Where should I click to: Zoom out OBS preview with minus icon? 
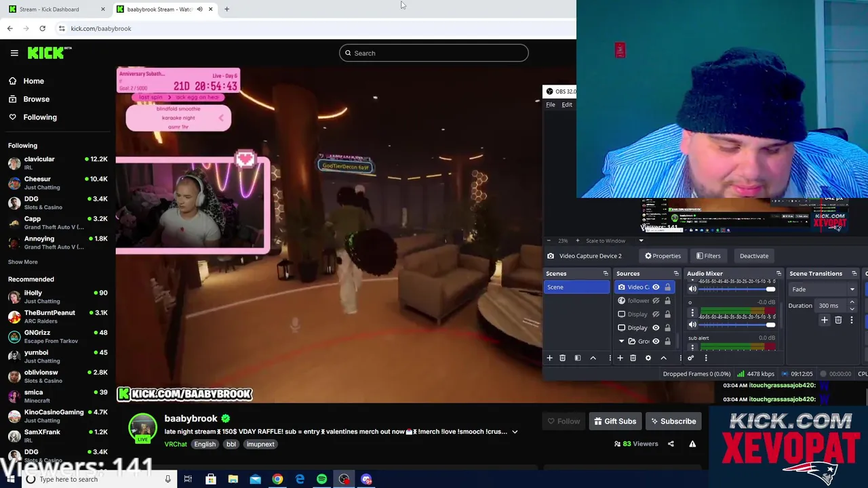(x=550, y=241)
